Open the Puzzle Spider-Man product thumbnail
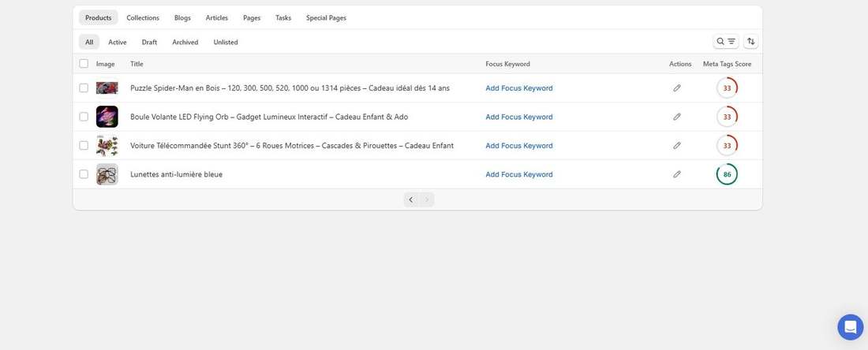Screen dimensions: 868x350 [107, 88]
